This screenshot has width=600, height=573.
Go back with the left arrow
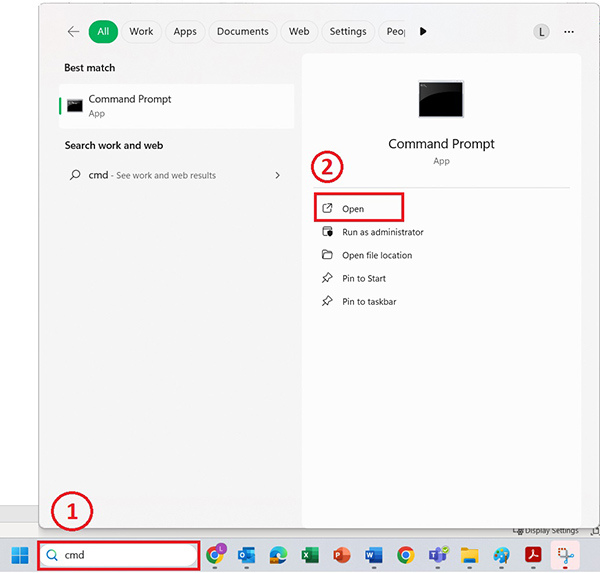tap(73, 31)
